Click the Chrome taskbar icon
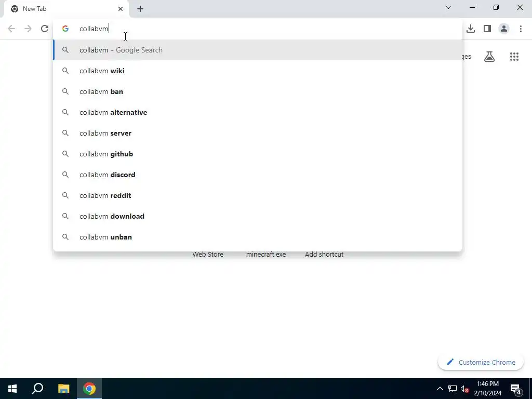 click(89, 389)
